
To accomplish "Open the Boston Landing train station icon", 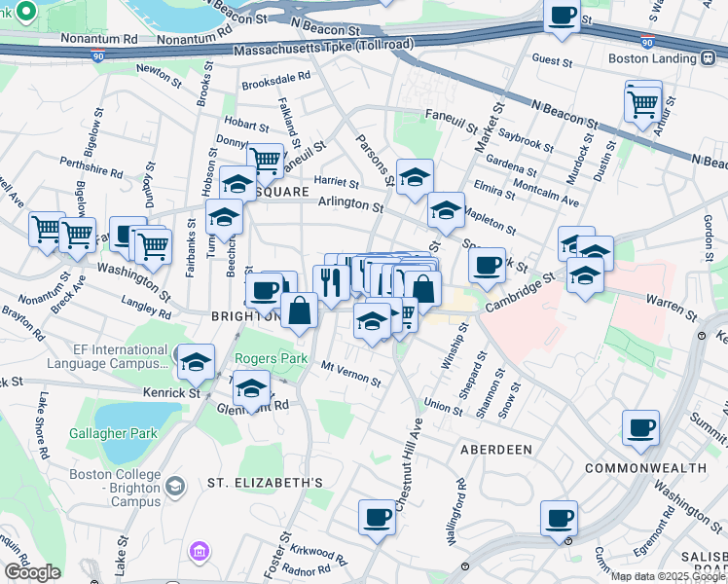I will click(708, 58).
